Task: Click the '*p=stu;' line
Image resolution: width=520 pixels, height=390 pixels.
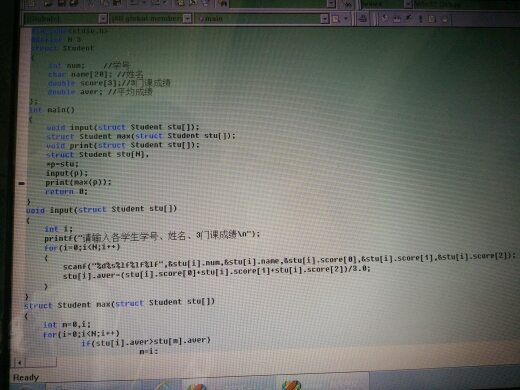Action: [x=62, y=164]
